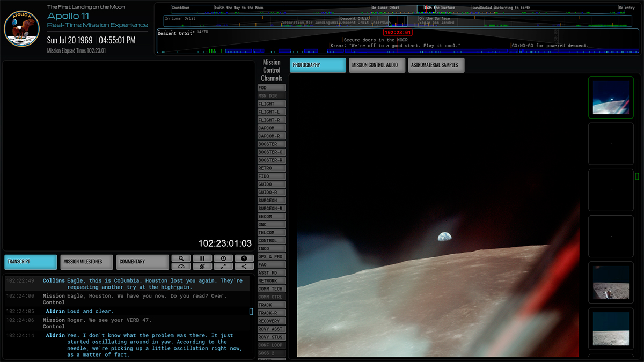Open the lunar surface equipment photo thumbnail
Viewport: 644px width, 362px height.
click(611, 283)
